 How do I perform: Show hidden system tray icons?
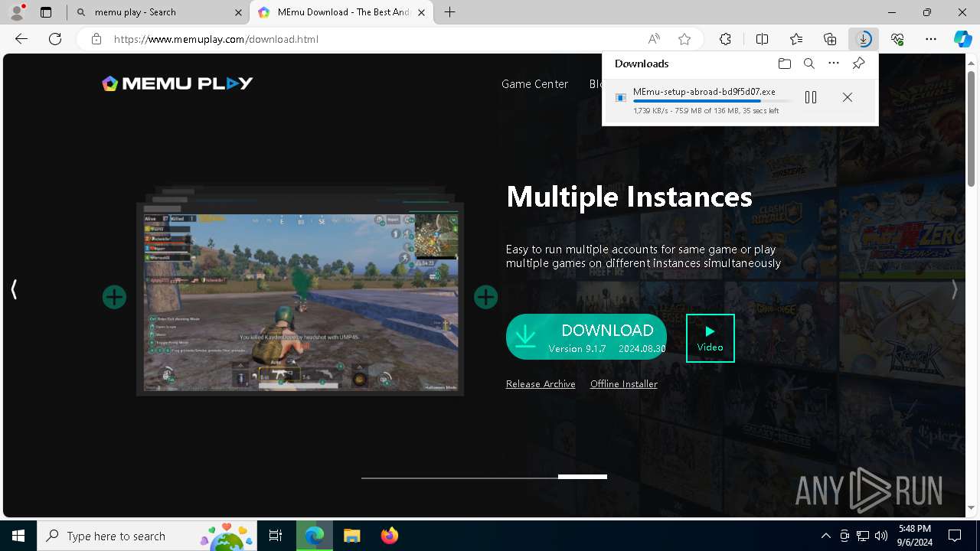[x=825, y=536]
